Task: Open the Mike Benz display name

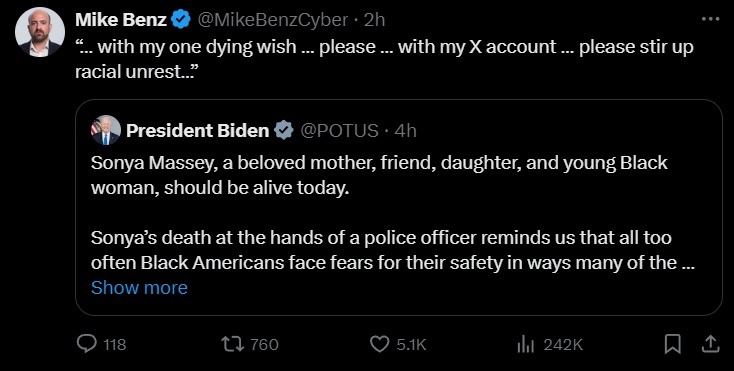Action: click(121, 20)
